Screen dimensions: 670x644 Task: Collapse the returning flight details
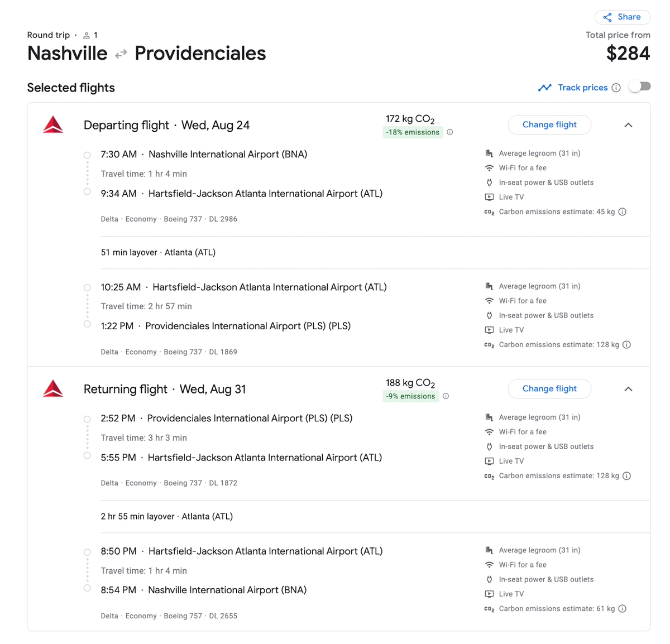(x=628, y=389)
